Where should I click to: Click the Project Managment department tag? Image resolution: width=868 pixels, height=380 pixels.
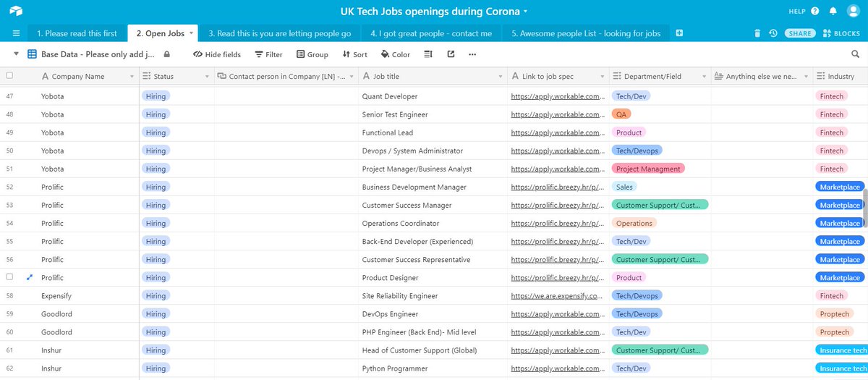click(648, 169)
